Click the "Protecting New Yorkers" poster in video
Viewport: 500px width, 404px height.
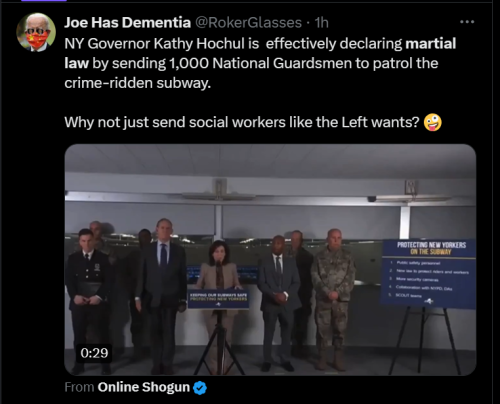[x=429, y=273]
